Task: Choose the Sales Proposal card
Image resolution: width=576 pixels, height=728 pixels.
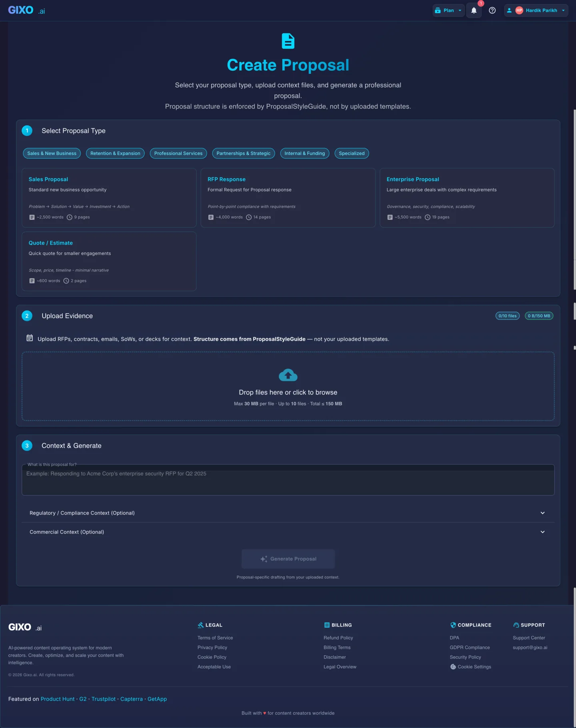Action: (109, 198)
